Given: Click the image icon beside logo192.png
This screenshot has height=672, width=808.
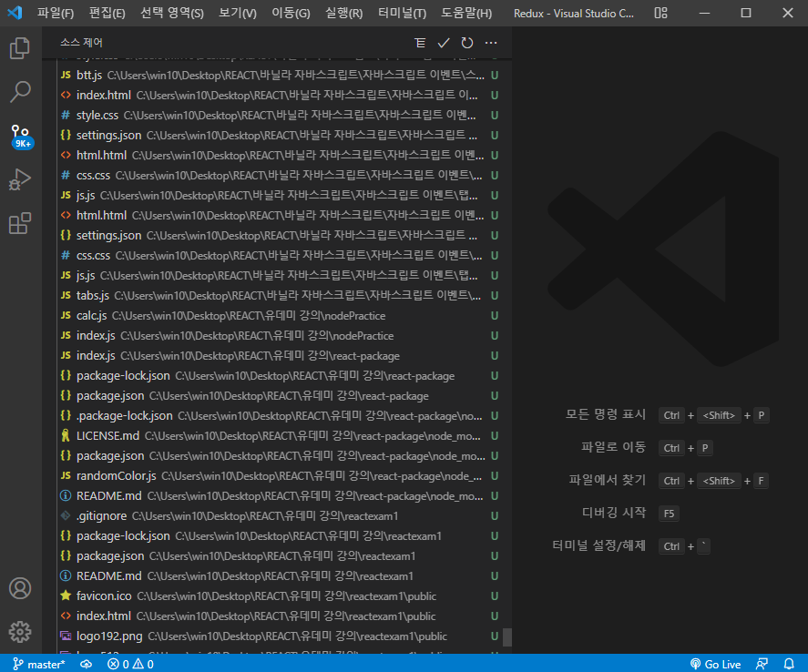Looking at the screenshot, I should click(66, 636).
